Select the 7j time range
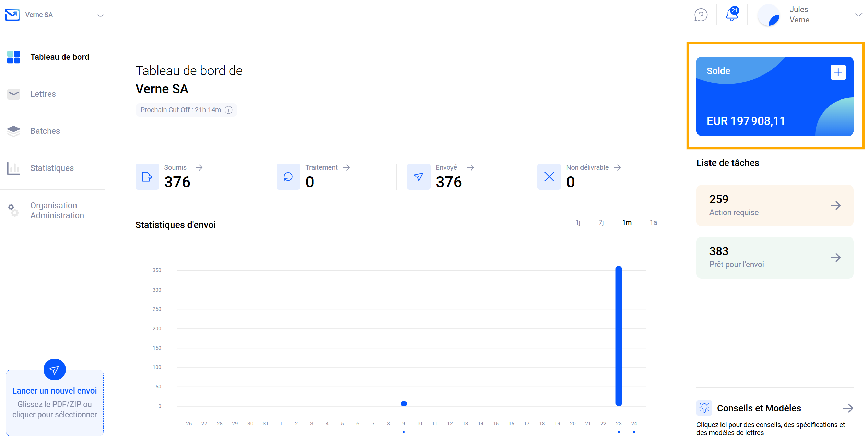The image size is (868, 445). [601, 222]
